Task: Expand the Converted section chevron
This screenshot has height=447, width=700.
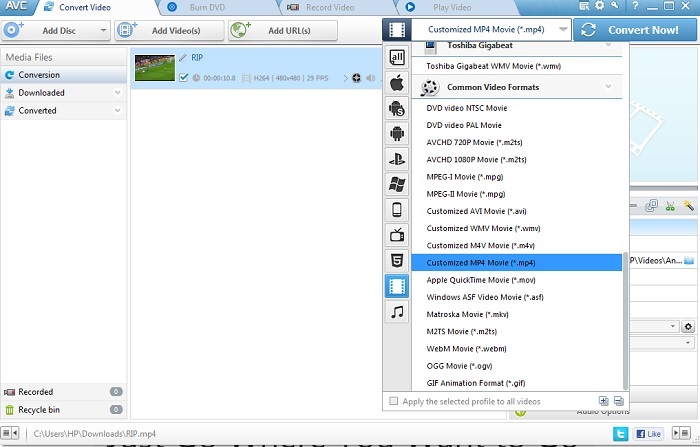Action: 117,110
